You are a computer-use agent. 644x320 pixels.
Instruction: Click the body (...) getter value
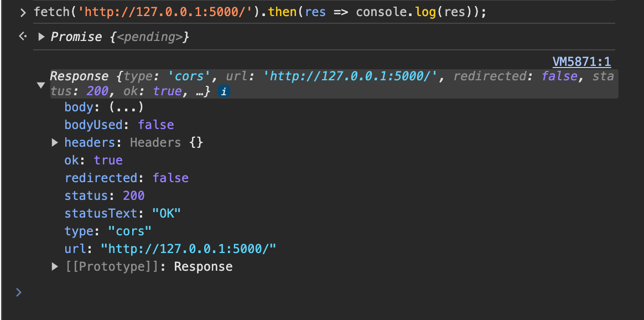(126, 107)
